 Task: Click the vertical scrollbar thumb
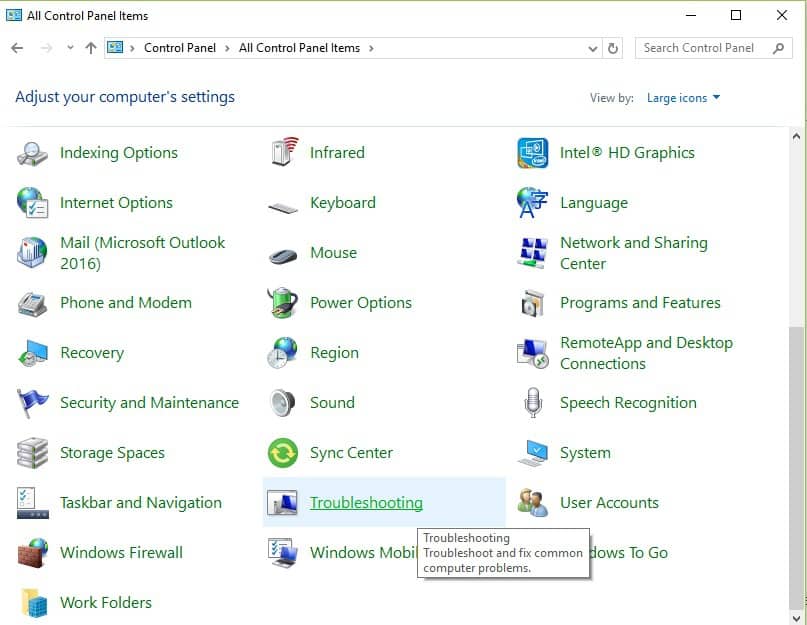[796, 467]
